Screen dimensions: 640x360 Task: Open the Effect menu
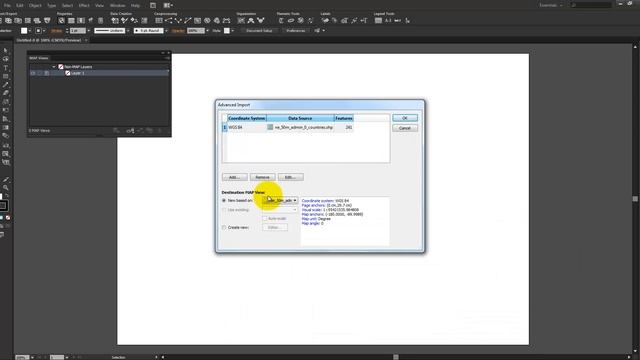(x=84, y=6)
